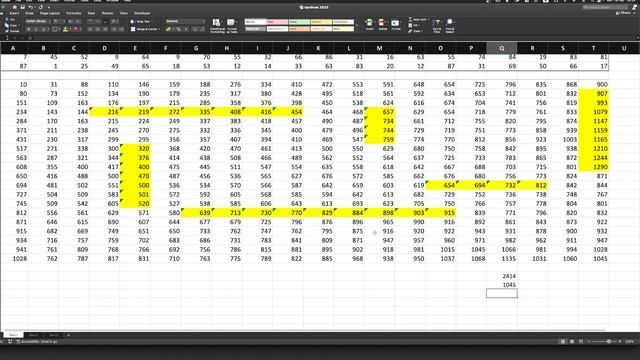Click the formula bar input area
This screenshot has height=360, width=640.
[x=335, y=38]
